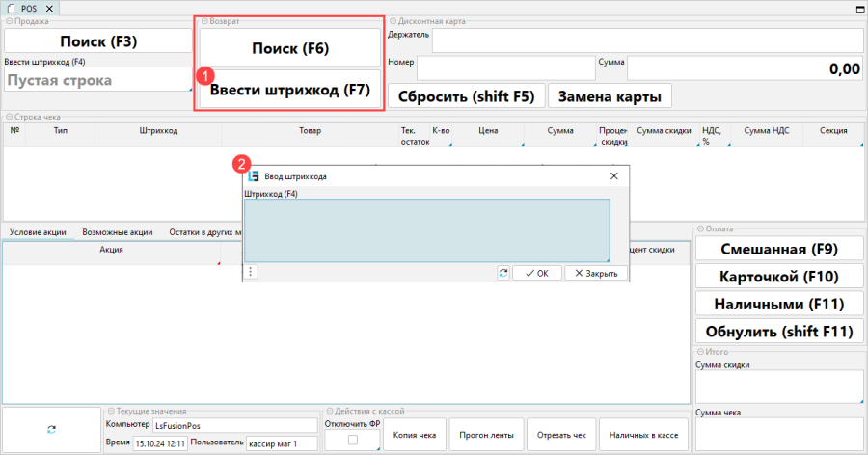Open the three-dot menu in barcode dialog
Screen dimensions: 868x455
click(251, 273)
